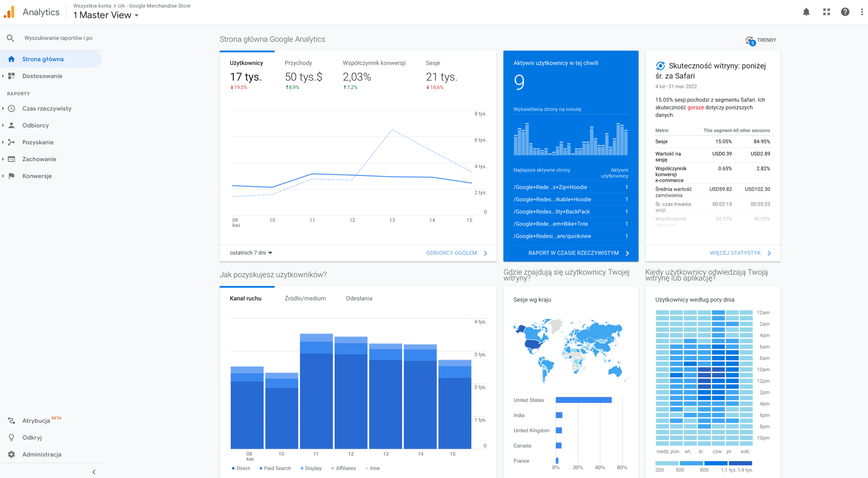This screenshot has height=478, width=868.
Task: Click the Atrybucja attribution path icon
Action: click(x=12, y=421)
